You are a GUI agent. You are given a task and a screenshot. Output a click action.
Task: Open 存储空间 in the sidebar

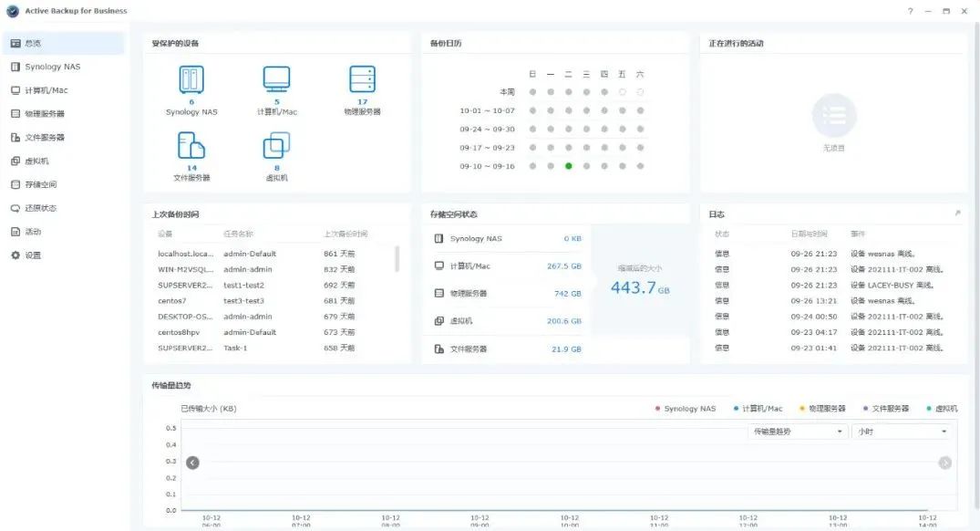(65, 184)
